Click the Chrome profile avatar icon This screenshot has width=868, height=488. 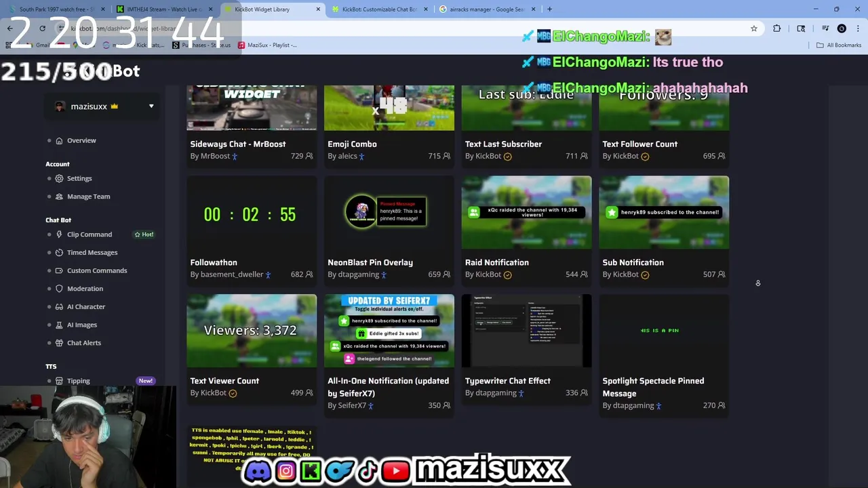tap(842, 28)
